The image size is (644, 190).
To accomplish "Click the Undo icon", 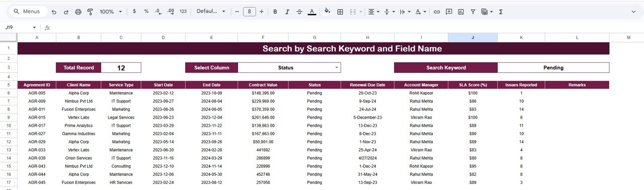I will pyautogui.click(x=54, y=12).
